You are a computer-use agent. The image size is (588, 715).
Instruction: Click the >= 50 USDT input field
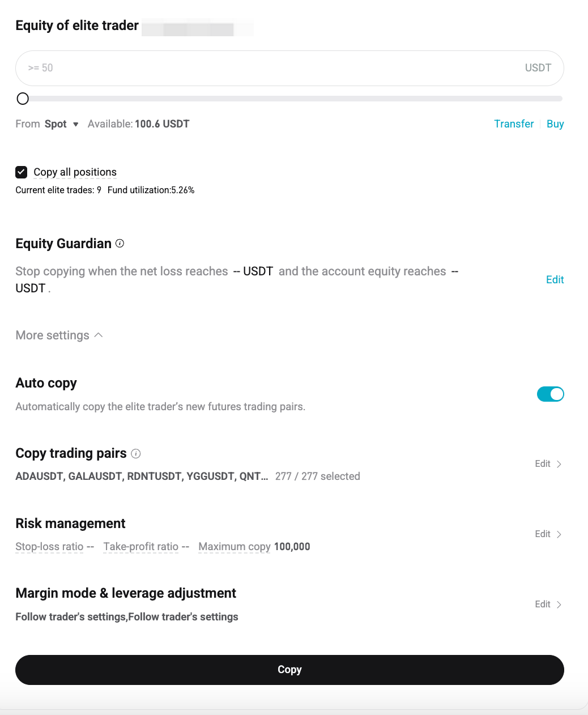click(x=289, y=68)
